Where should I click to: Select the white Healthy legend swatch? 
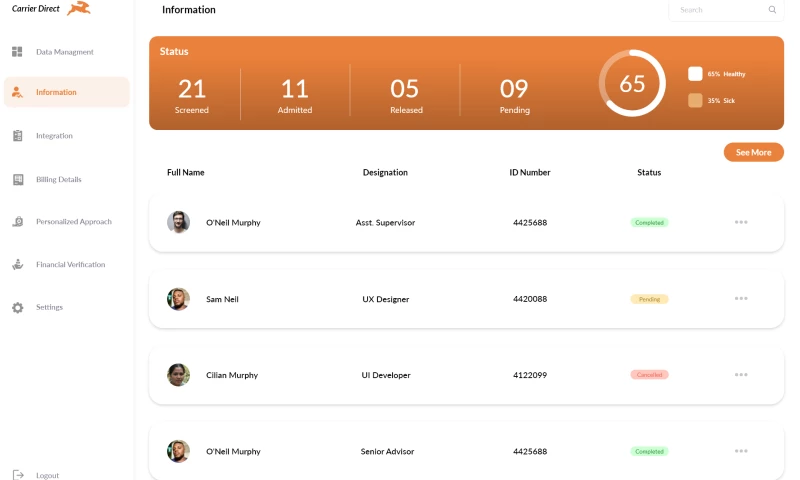(695, 74)
